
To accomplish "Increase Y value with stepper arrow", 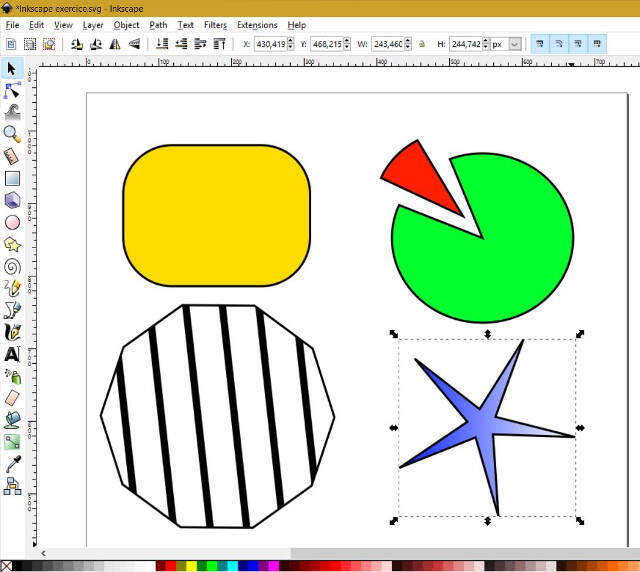I will coord(347,40).
